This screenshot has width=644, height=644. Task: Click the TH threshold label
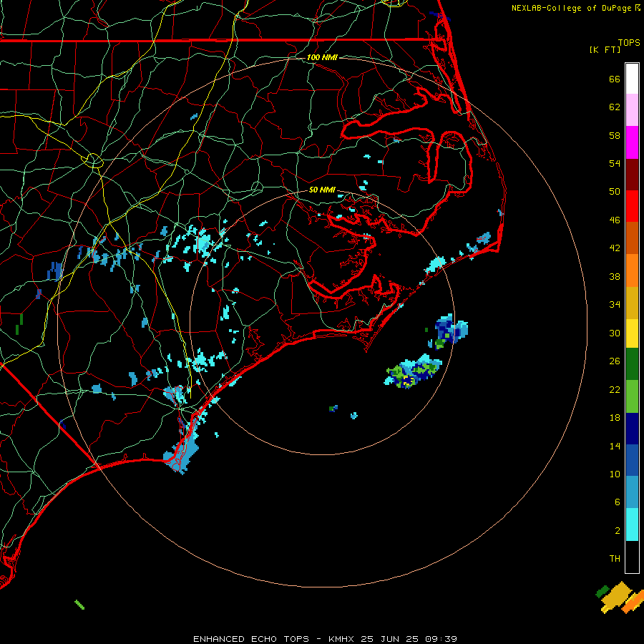(615, 559)
